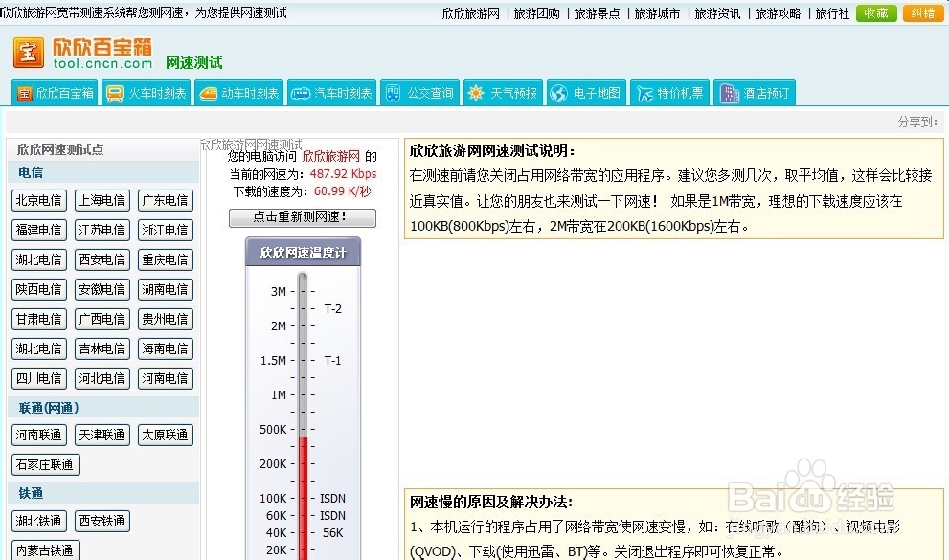Select 内蒙古铁通 test point
949x560 pixels.
click(45, 550)
